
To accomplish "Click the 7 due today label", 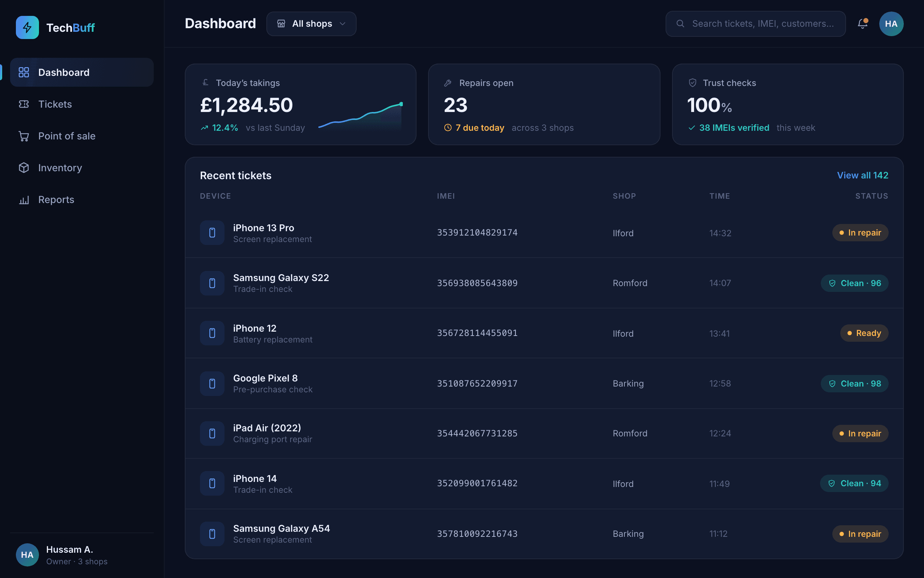I will [x=480, y=128].
